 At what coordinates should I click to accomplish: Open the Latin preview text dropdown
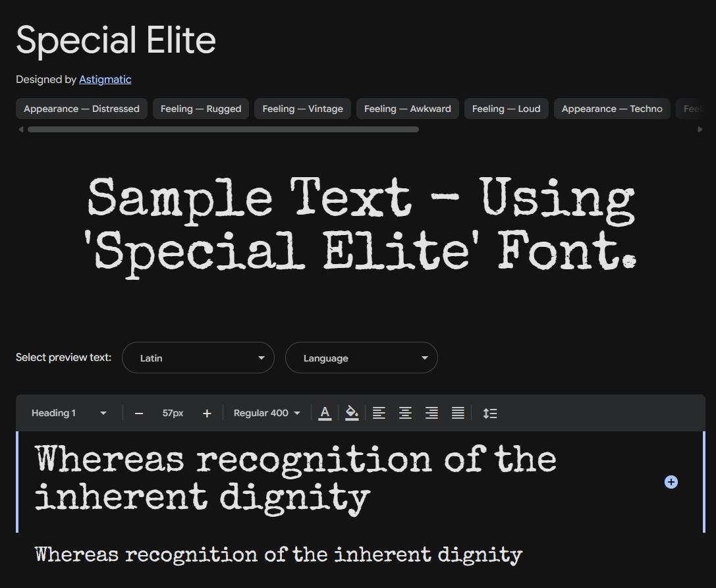pyautogui.click(x=198, y=358)
